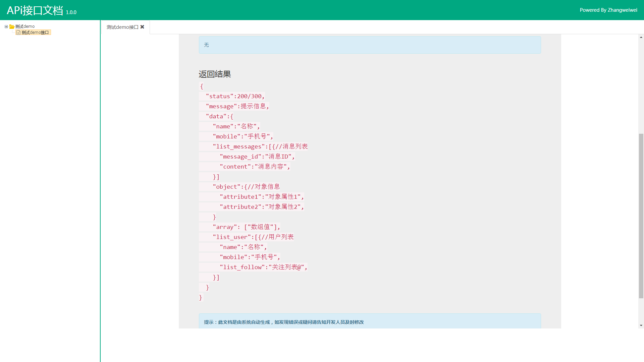
Task: Switch to the 测试demo接口 tab
Action: coord(122,27)
